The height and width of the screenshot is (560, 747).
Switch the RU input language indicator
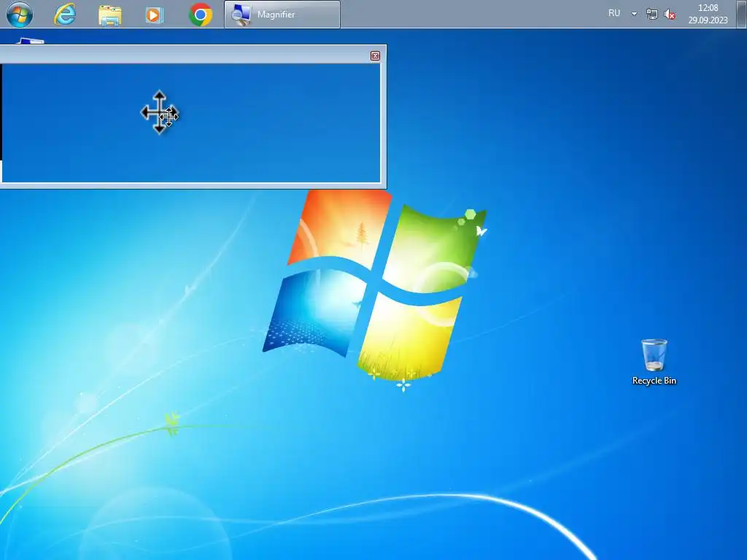pyautogui.click(x=614, y=13)
